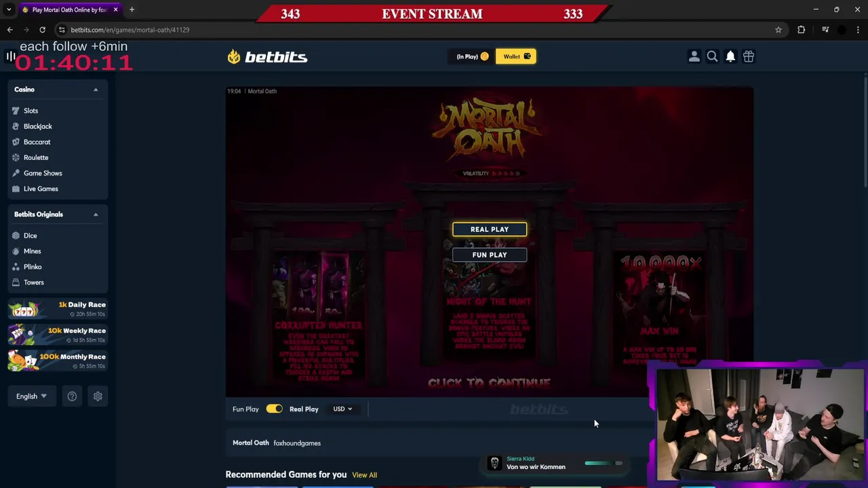The height and width of the screenshot is (488, 868).
Task: Open the English language dropdown
Action: [31, 396]
